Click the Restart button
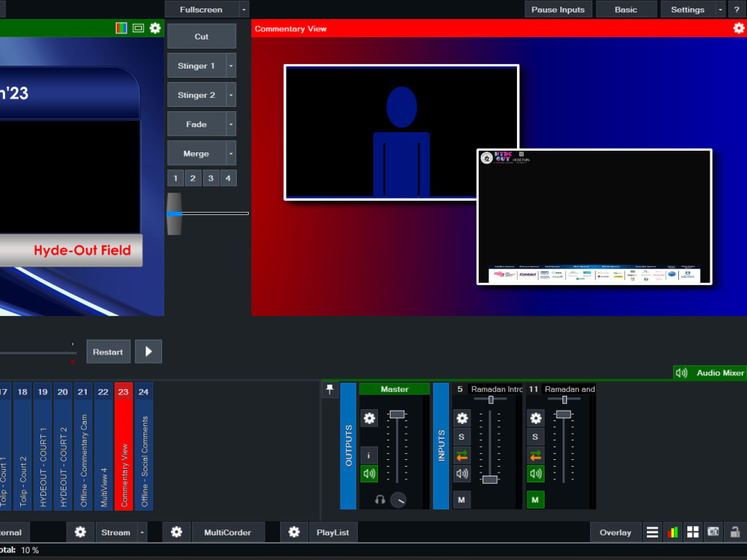The image size is (747, 560). [108, 352]
